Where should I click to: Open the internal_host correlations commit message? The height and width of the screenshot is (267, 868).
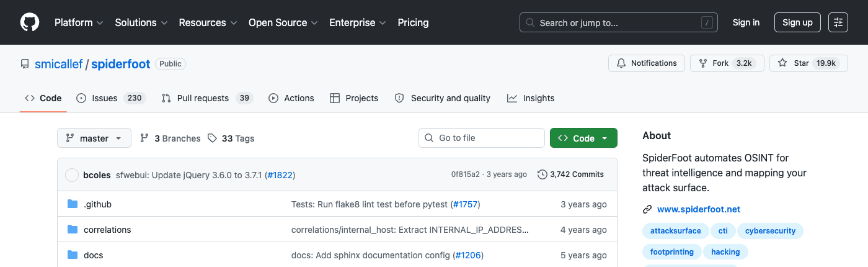pos(410,230)
